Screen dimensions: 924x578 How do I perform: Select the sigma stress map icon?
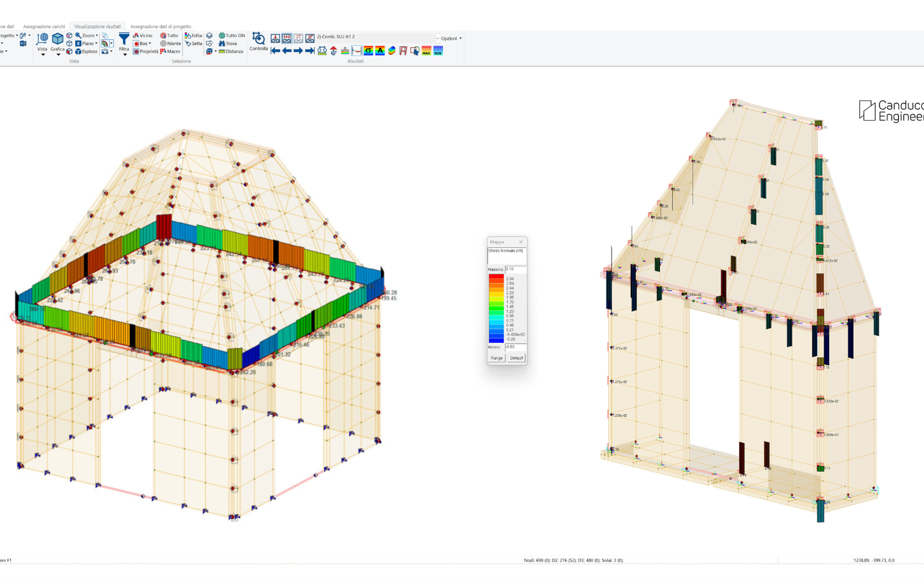[x=368, y=51]
